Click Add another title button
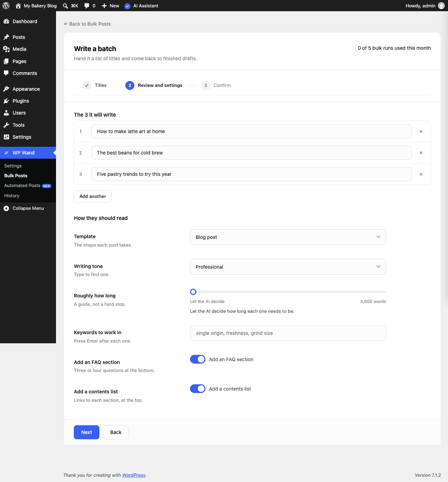Viewport: 448px width, 482px height. [x=93, y=197]
